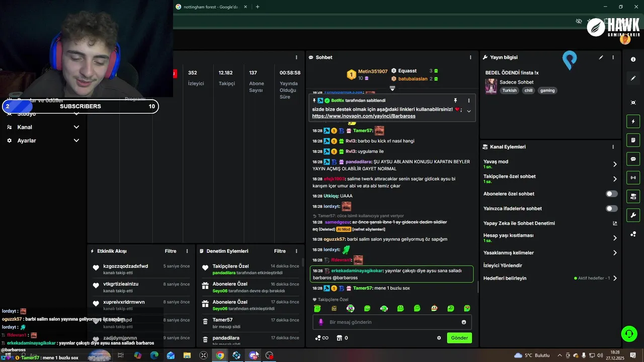The width and height of the screenshot is (644, 362).
Task: Toggle the chat bubble panel icon in sidebar
Action: pyautogui.click(x=633, y=159)
